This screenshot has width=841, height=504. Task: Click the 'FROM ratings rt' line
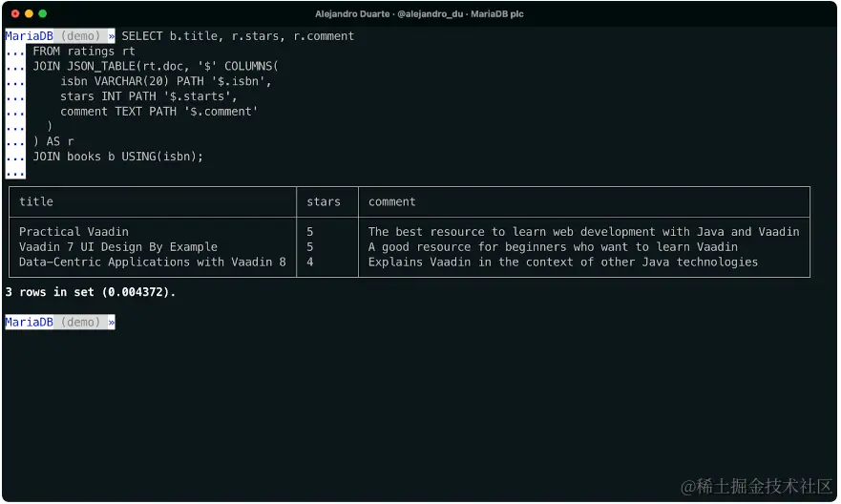(84, 52)
